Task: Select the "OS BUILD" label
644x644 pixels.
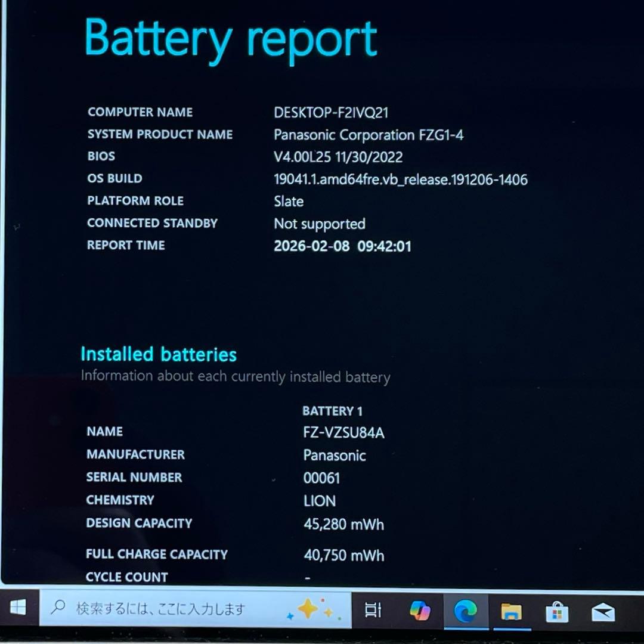Action: point(114,178)
